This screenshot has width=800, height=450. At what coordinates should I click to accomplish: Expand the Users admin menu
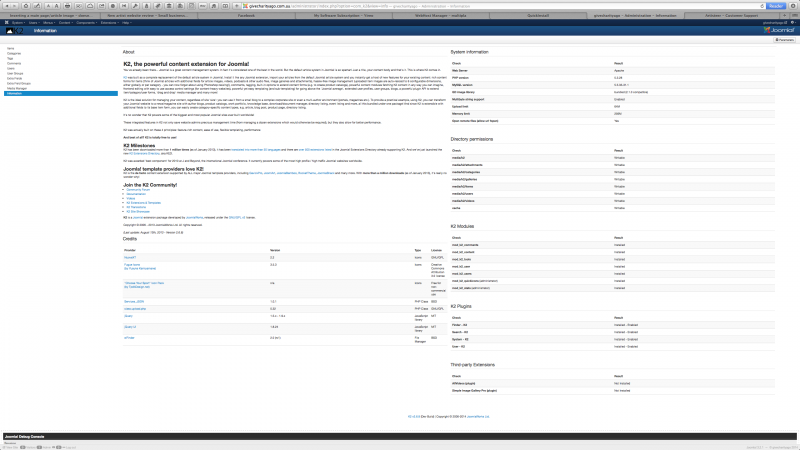(34, 22)
